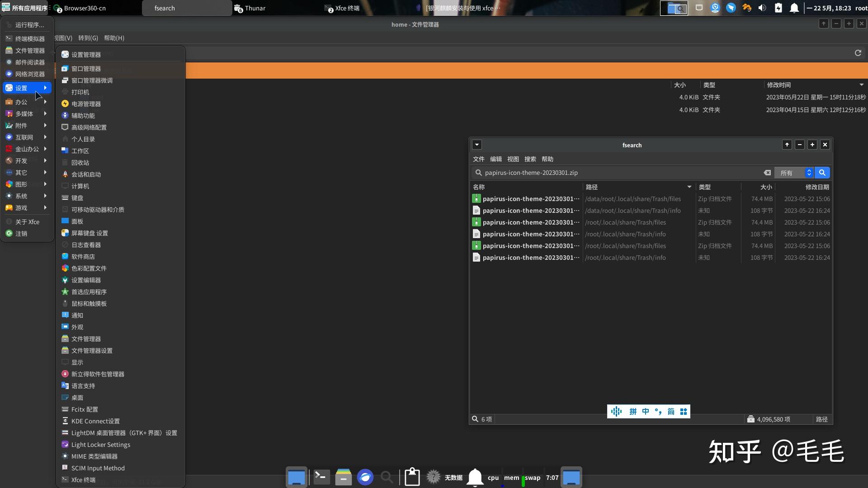Click the fsearch search input field

point(622,173)
